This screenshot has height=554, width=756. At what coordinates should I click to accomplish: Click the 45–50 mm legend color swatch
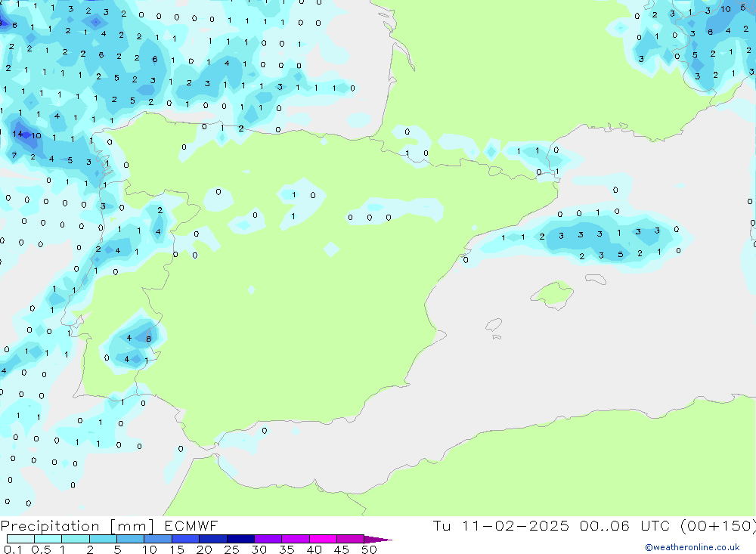pyautogui.click(x=351, y=539)
